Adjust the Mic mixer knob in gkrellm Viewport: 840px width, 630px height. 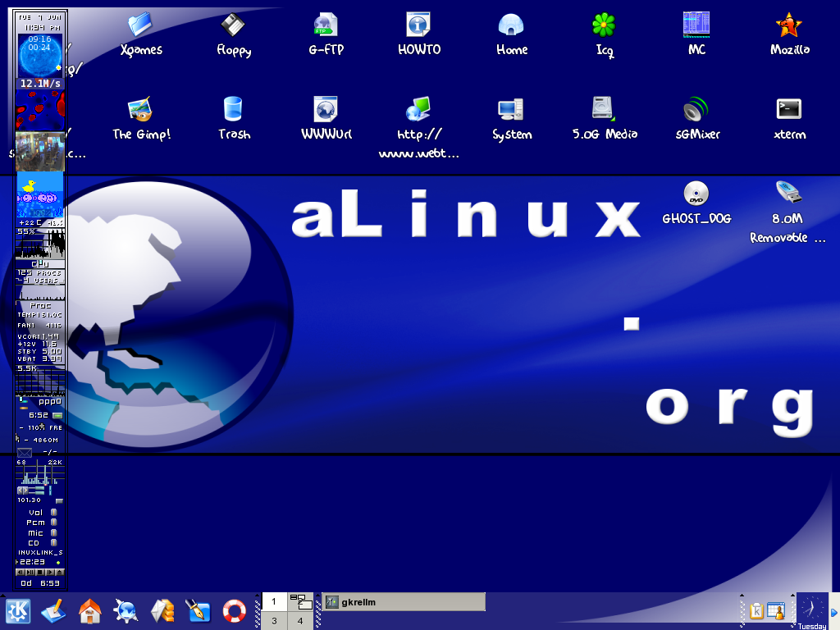[x=53, y=532]
